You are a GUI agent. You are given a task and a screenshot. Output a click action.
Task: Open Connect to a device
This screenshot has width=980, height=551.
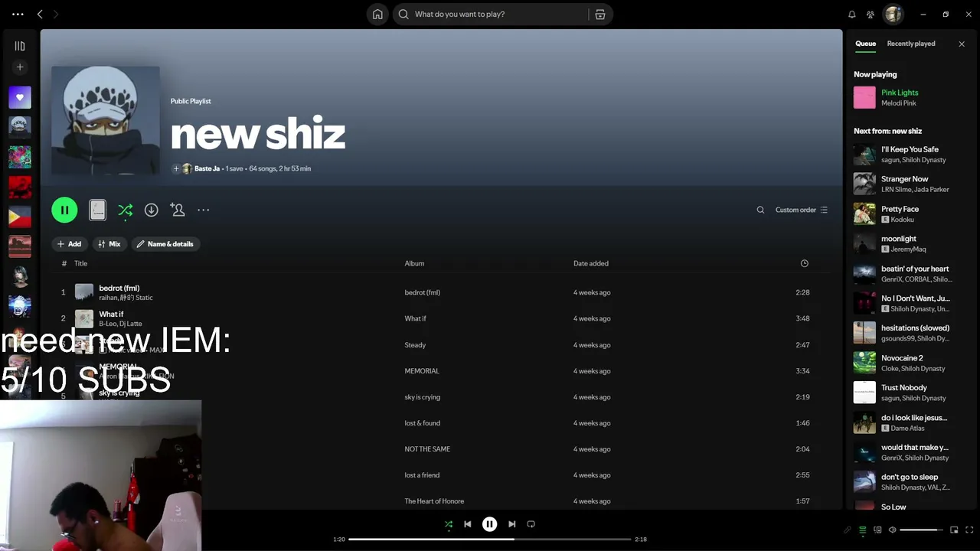click(x=877, y=530)
